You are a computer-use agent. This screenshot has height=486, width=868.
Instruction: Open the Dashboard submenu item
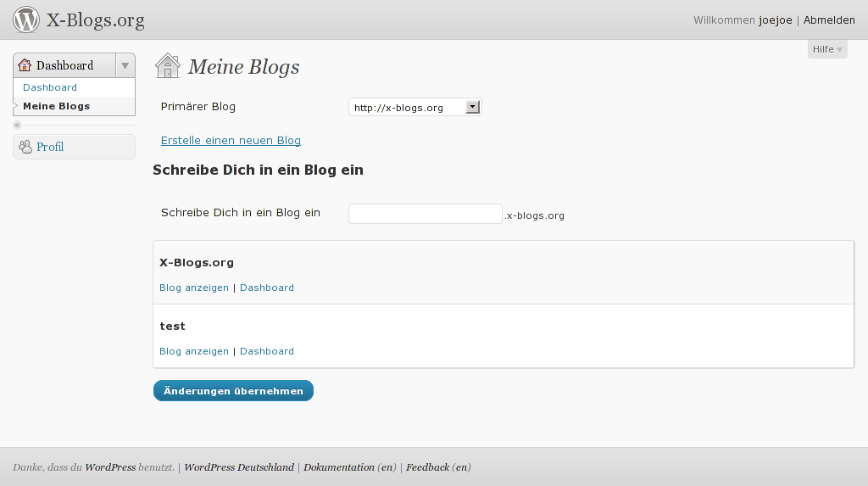(50, 87)
